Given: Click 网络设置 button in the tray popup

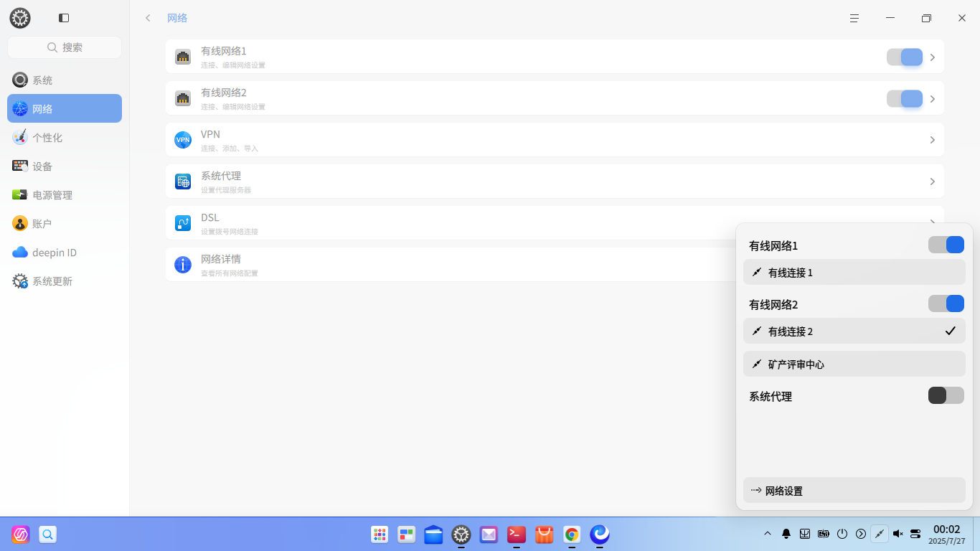Looking at the screenshot, I should click(854, 491).
